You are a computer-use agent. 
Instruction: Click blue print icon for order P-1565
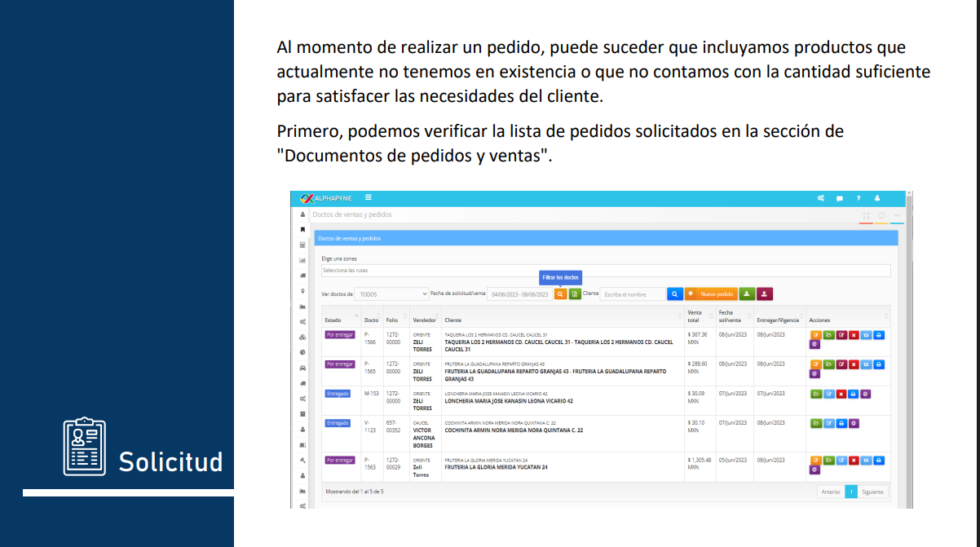(879, 364)
